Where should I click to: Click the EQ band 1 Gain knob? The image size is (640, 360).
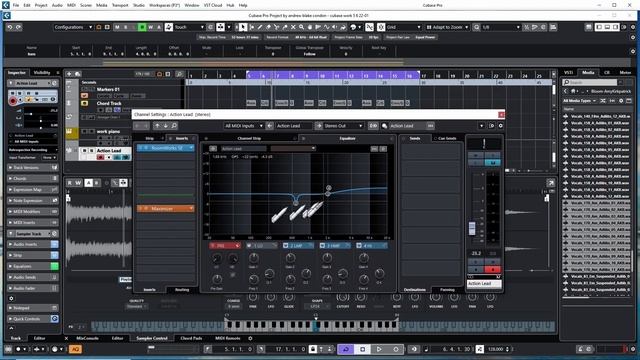click(253, 258)
